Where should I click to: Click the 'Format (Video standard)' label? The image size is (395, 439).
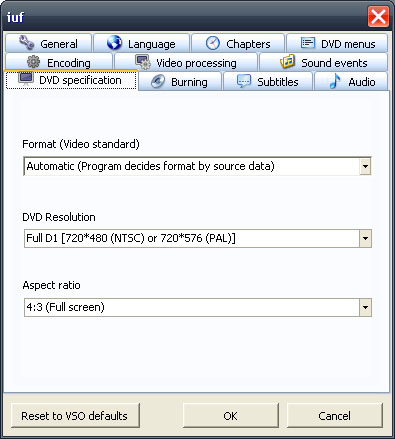click(81, 144)
